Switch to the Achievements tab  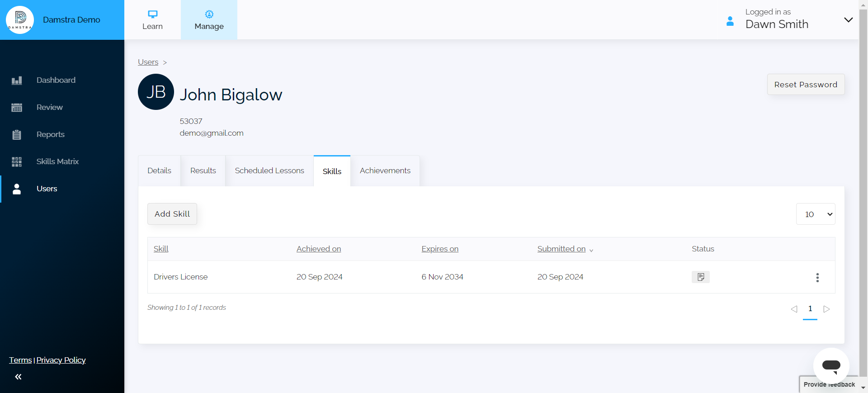[385, 170]
